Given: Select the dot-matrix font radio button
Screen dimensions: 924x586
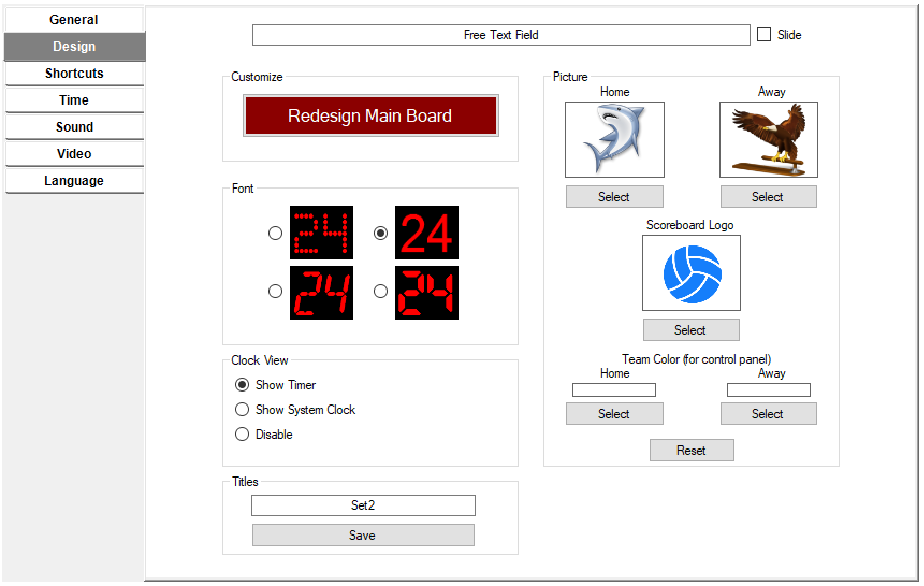Looking at the screenshot, I should [x=275, y=233].
